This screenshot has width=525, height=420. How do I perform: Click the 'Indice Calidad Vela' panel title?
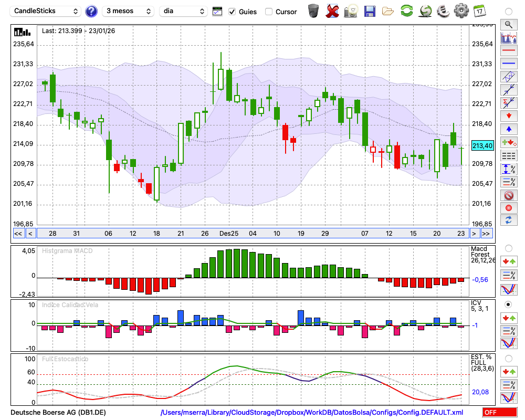(70, 305)
